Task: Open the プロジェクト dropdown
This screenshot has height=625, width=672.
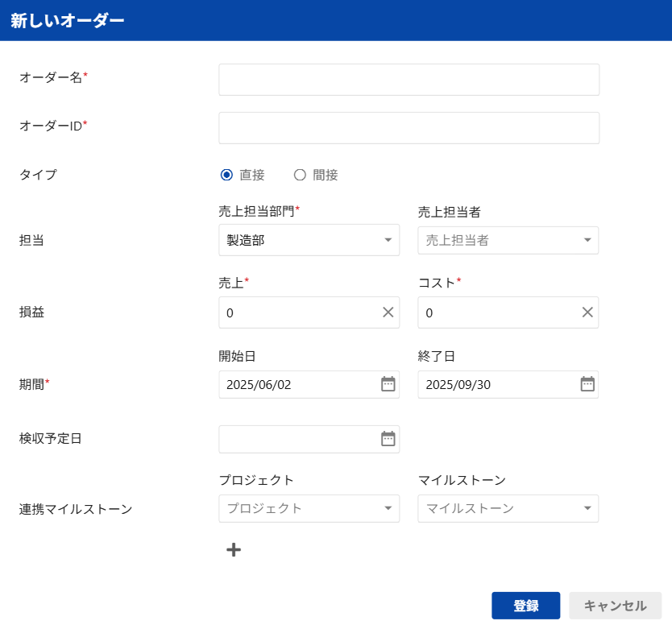Action: coord(309,508)
